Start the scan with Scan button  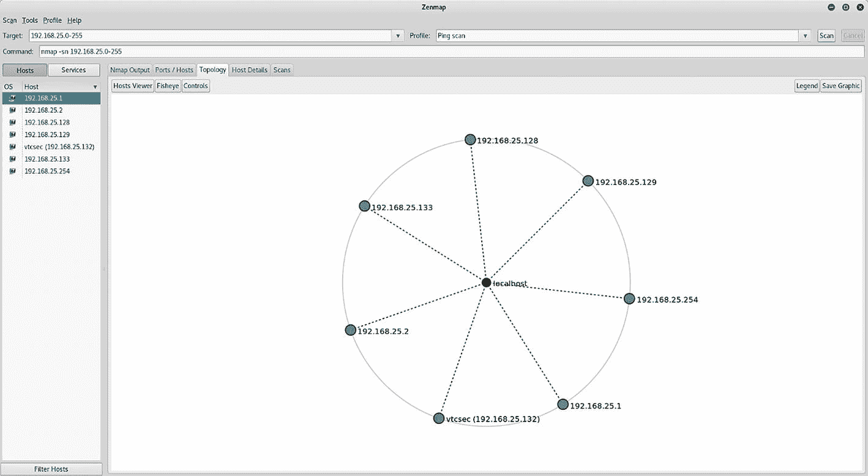click(x=826, y=36)
